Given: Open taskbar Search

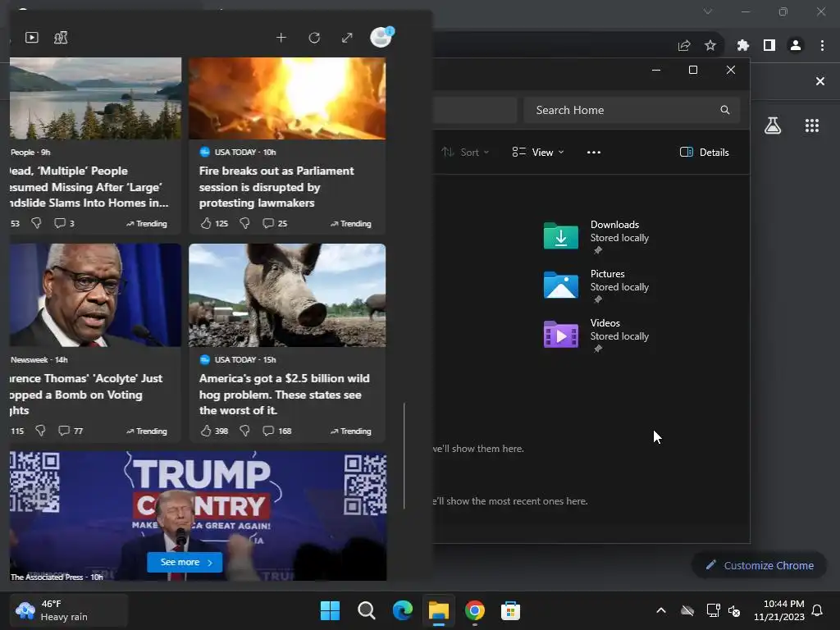Looking at the screenshot, I should 367,610.
